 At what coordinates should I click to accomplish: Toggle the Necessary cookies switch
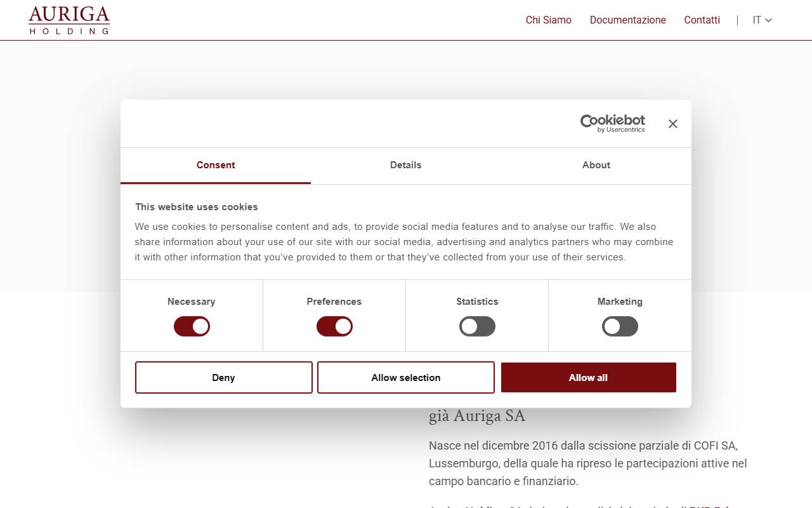pyautogui.click(x=192, y=326)
